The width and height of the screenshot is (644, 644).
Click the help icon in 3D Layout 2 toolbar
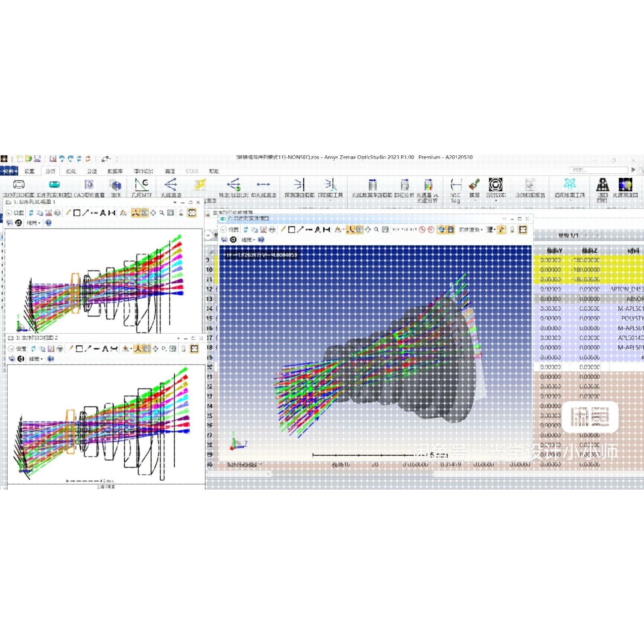(51, 359)
